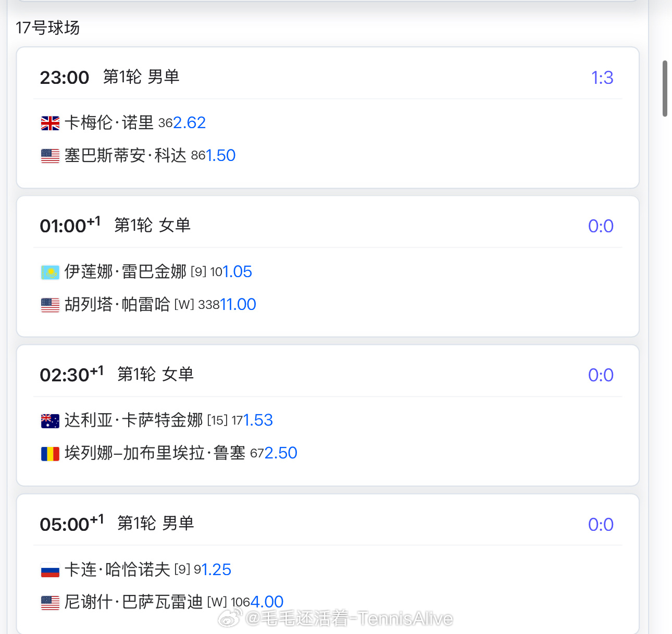Viewport: 672px width, 634px height.
Task: Select odds 2.50 for 埃列娜-加布里埃拉·鲁塞
Action: point(281,453)
